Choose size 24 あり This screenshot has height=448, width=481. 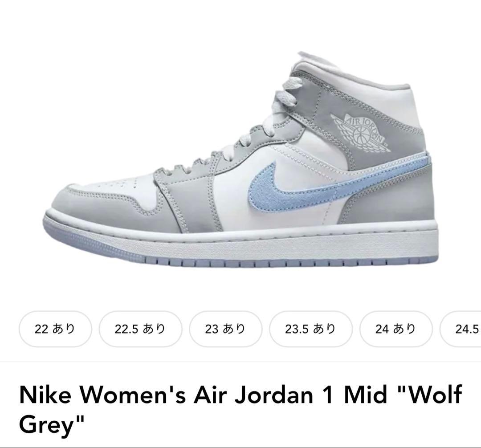pyautogui.click(x=396, y=329)
